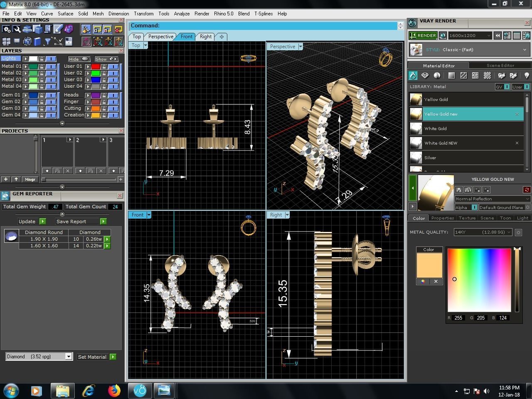Toggle the Alpha switch
This screenshot has width=532, height=399.
tap(466, 207)
